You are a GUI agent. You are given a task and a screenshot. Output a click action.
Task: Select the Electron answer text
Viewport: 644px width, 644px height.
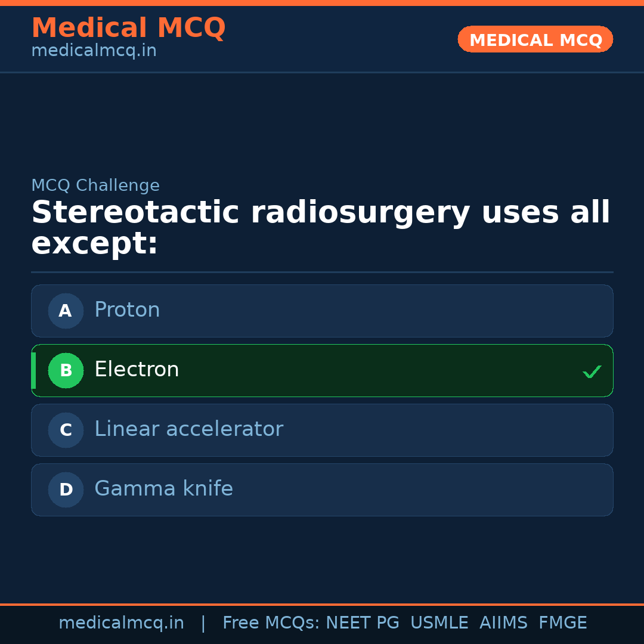137,370
